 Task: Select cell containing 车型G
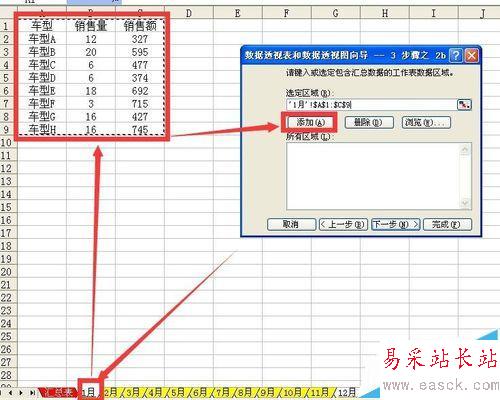[x=42, y=117]
